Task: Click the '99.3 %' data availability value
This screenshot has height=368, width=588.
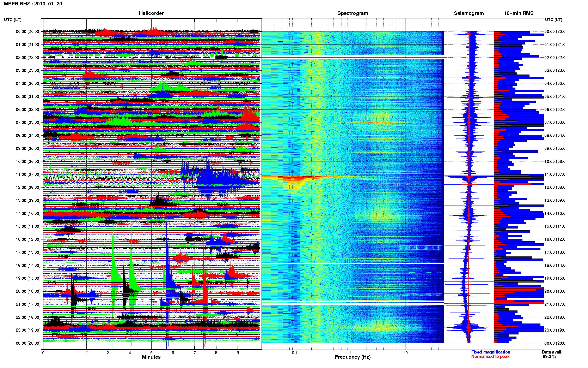Action: 549,356
